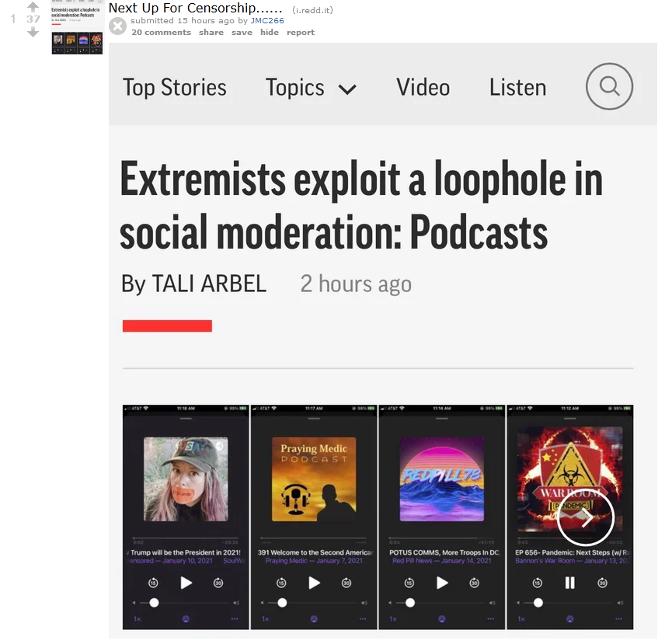Skip forward 30 seconds in Red Pill News player

tap(474, 583)
